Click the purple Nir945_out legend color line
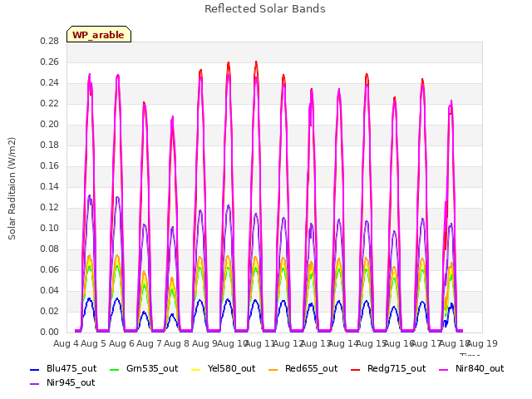 tap(35, 384)
